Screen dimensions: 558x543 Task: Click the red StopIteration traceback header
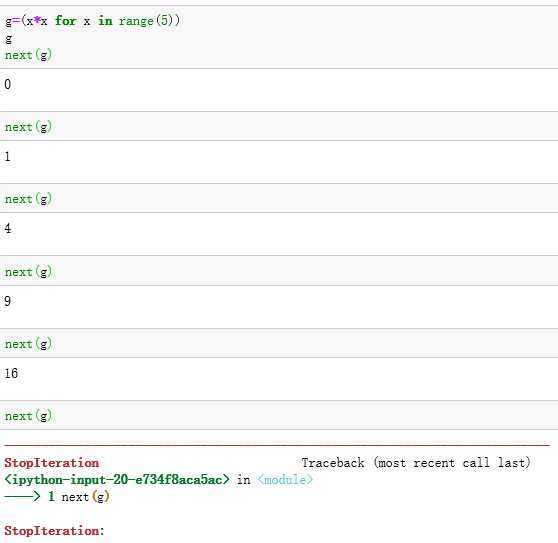pyautogui.click(x=52, y=463)
